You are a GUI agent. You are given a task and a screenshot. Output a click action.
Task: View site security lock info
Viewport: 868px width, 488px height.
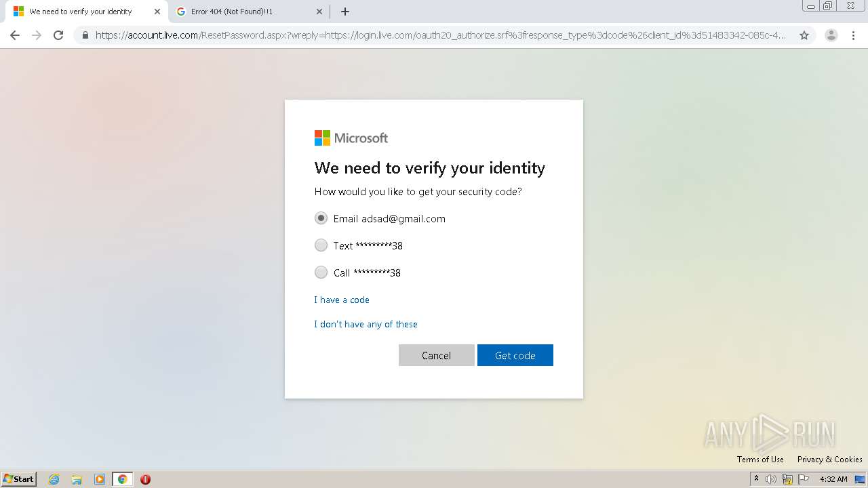85,35
